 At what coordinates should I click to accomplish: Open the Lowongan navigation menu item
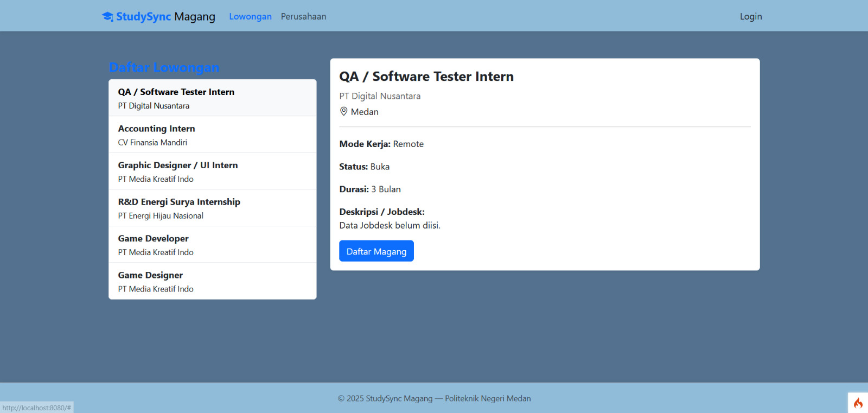[250, 16]
